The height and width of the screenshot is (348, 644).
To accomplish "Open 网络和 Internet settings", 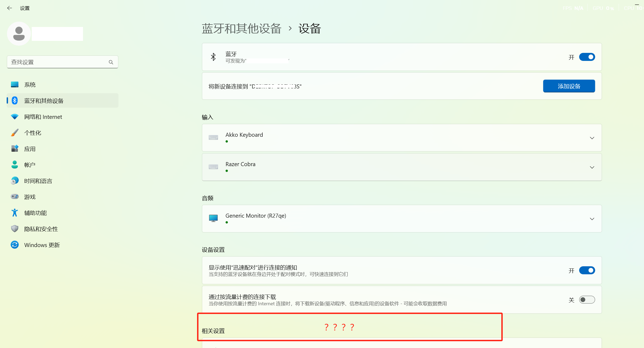I will pos(43,117).
